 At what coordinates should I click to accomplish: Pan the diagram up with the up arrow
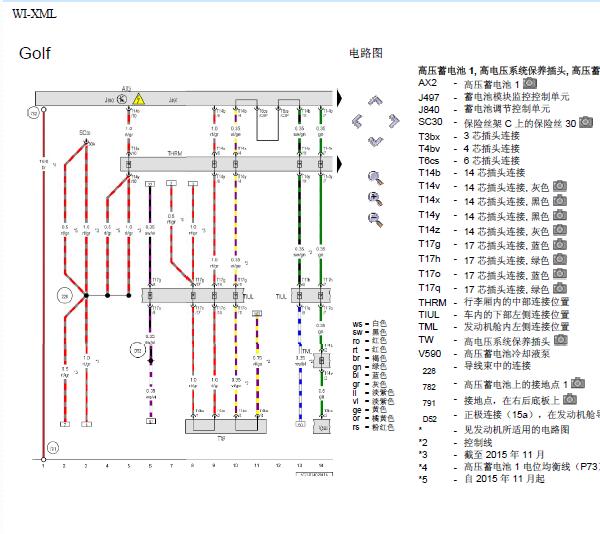coord(375,101)
